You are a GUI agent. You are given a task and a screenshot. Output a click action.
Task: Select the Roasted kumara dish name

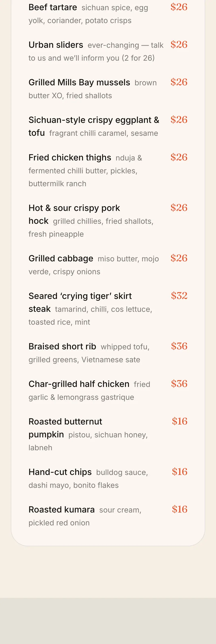(62, 510)
